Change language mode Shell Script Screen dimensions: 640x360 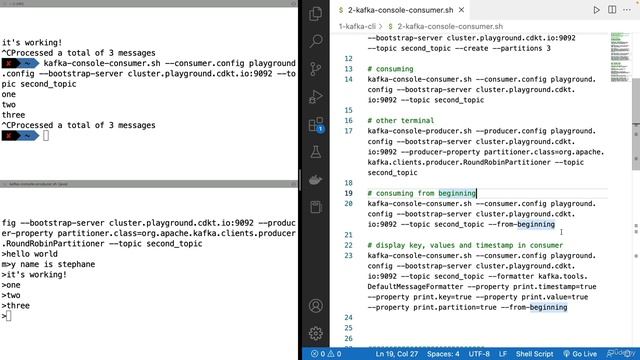pyautogui.click(x=534, y=354)
